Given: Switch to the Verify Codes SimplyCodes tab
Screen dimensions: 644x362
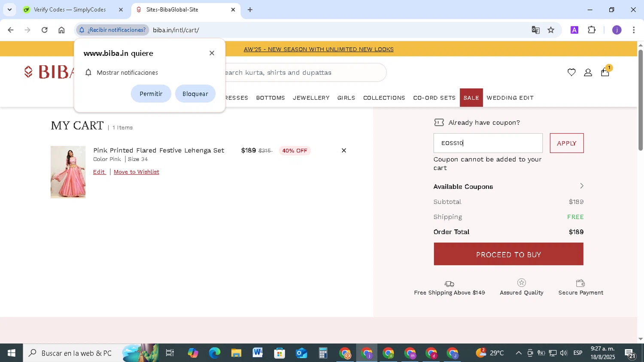Looking at the screenshot, I should (x=70, y=9).
